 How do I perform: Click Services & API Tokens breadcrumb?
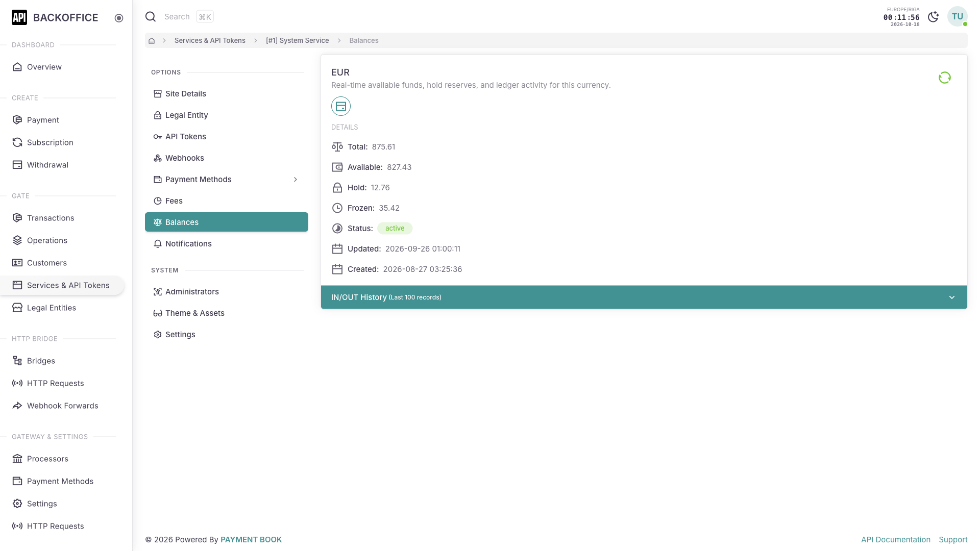(x=210, y=40)
